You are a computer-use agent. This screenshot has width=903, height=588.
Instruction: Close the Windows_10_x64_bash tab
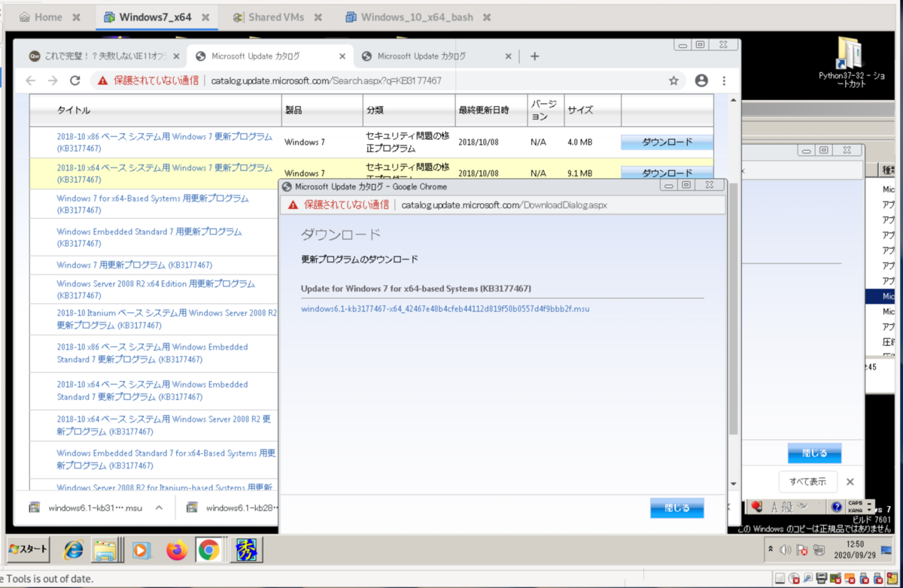486,17
